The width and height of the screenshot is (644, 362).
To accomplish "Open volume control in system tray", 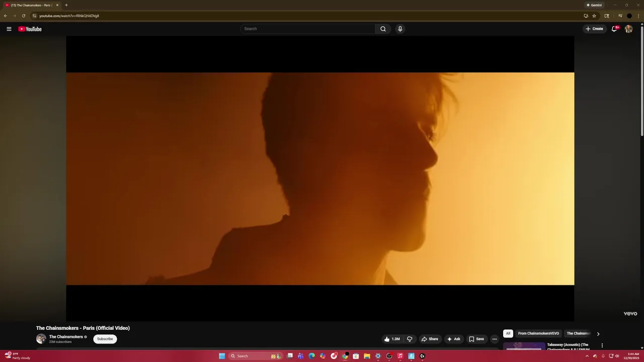I will point(617,356).
